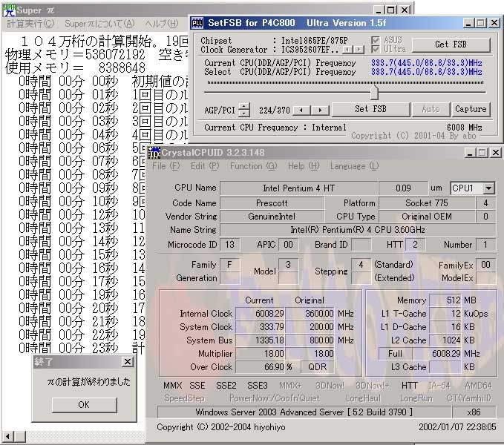504x445 pixels.
Task: Decrease AGP/PCI spinner down arrow
Action: point(244,113)
